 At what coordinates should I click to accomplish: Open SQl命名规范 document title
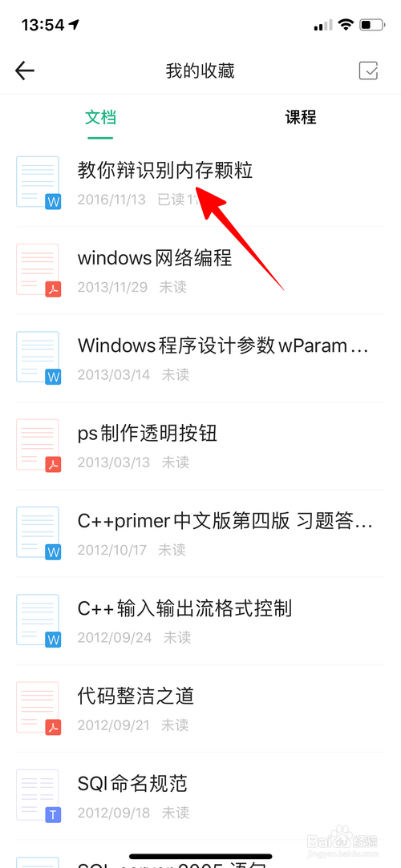(x=132, y=783)
